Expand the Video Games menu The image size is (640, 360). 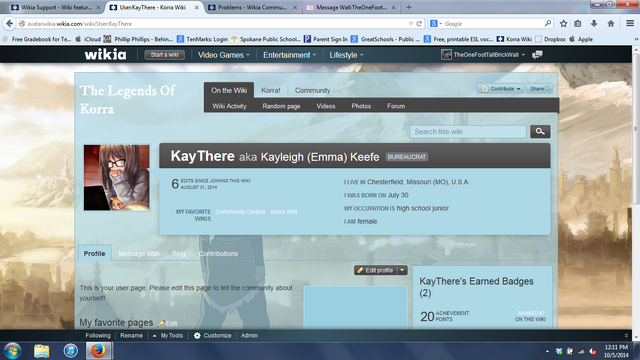[x=223, y=55]
